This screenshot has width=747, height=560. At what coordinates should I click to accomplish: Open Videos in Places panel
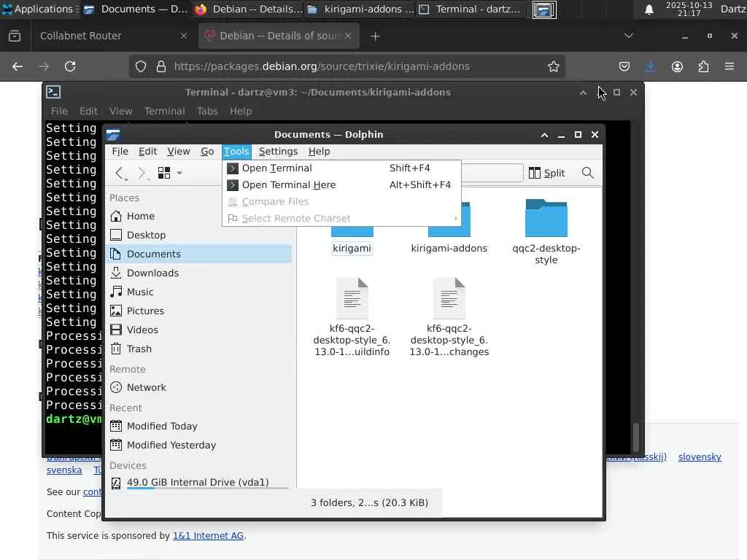198,330
